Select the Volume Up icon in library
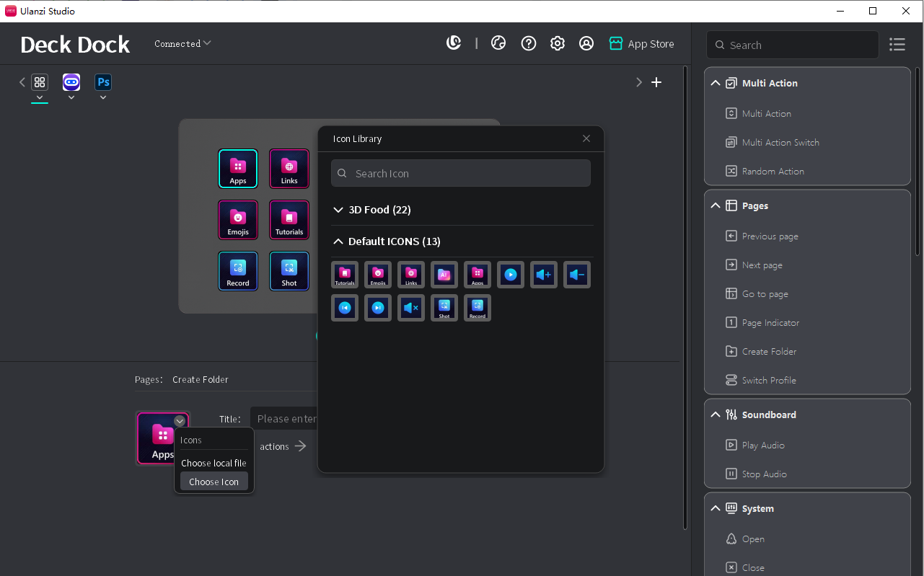924x576 pixels. coord(544,275)
